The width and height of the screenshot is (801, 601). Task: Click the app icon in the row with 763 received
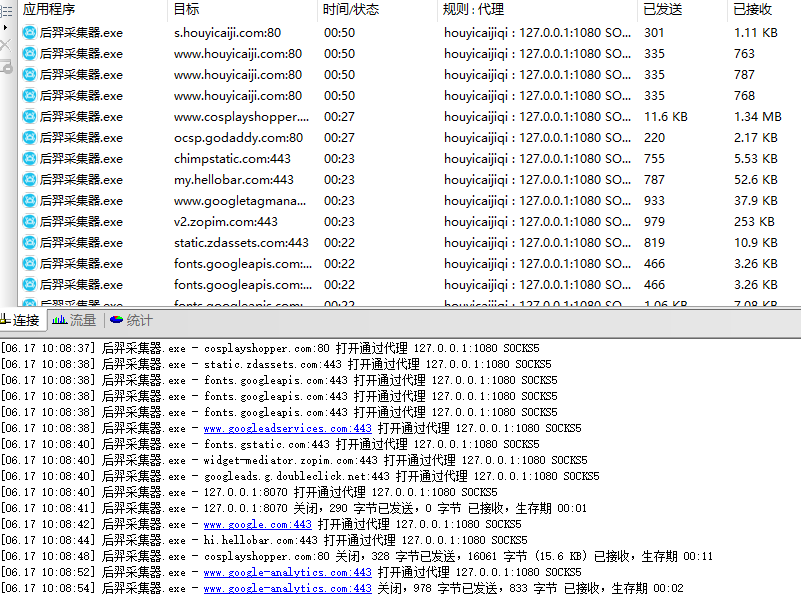tap(30, 54)
